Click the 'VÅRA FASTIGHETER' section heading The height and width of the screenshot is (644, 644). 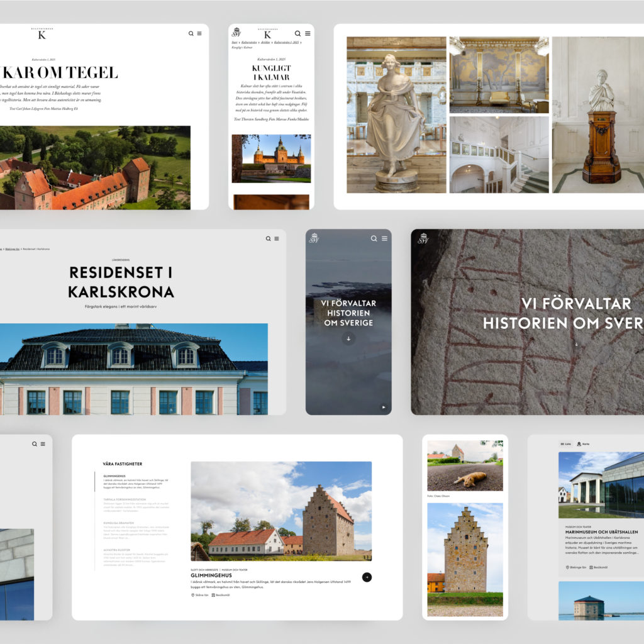(x=123, y=464)
